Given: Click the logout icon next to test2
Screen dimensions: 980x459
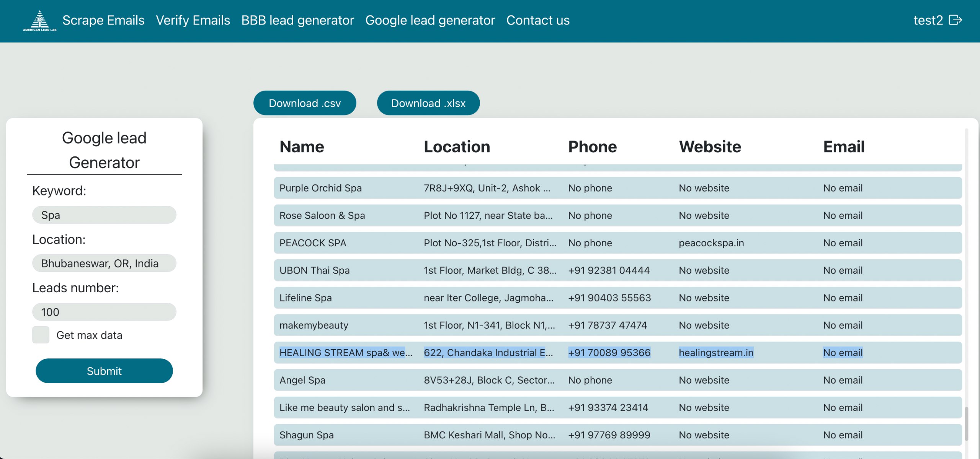Looking at the screenshot, I should 955,20.
